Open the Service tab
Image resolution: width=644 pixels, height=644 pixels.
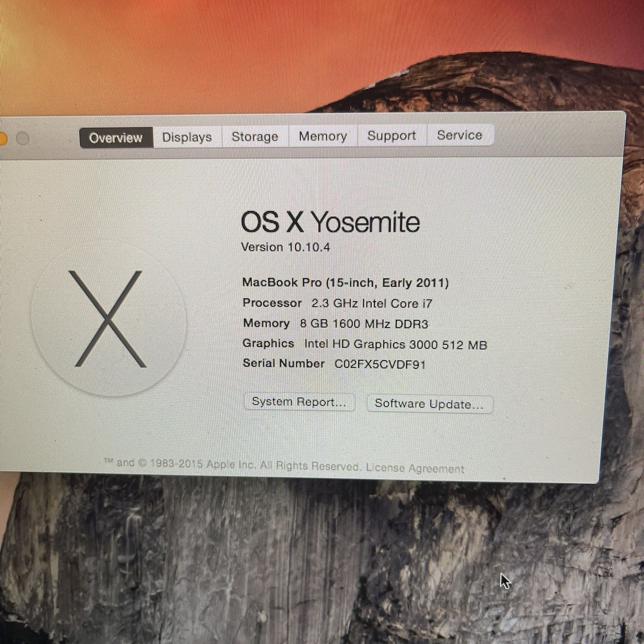click(x=460, y=135)
